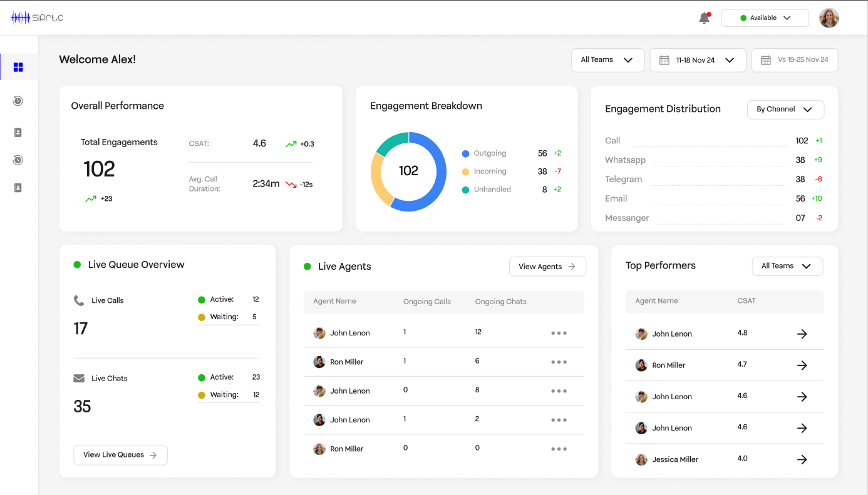Click the View Live Queues button

pyautogui.click(x=120, y=455)
